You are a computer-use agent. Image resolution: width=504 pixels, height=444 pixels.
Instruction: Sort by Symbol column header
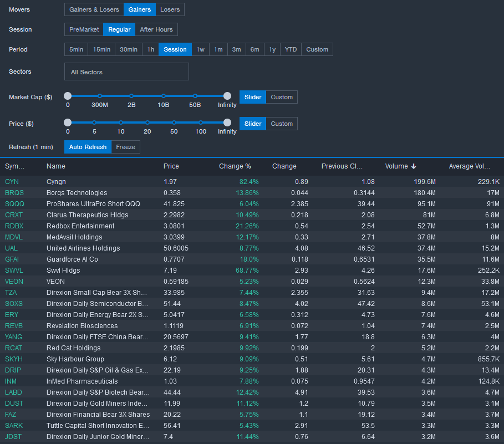tap(14, 166)
